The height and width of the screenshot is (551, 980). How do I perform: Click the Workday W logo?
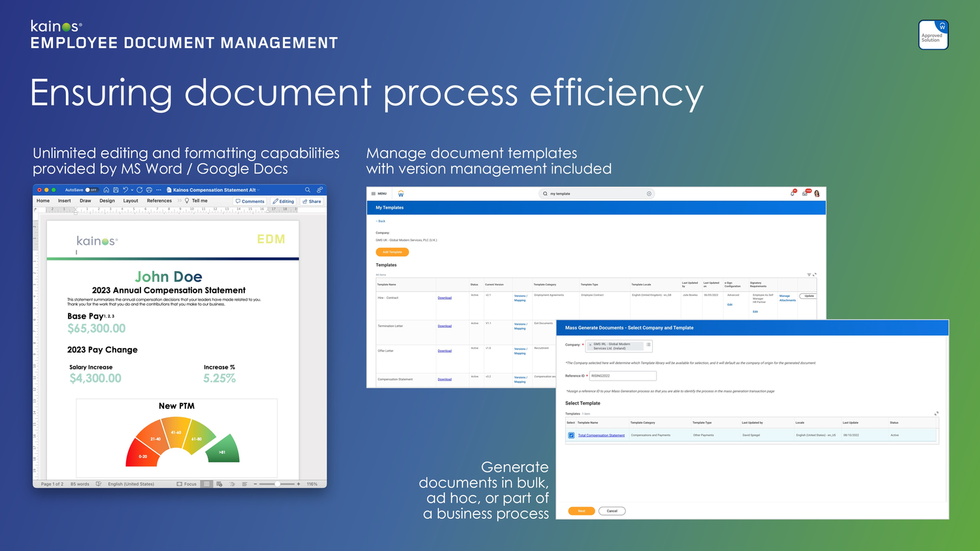tap(400, 193)
